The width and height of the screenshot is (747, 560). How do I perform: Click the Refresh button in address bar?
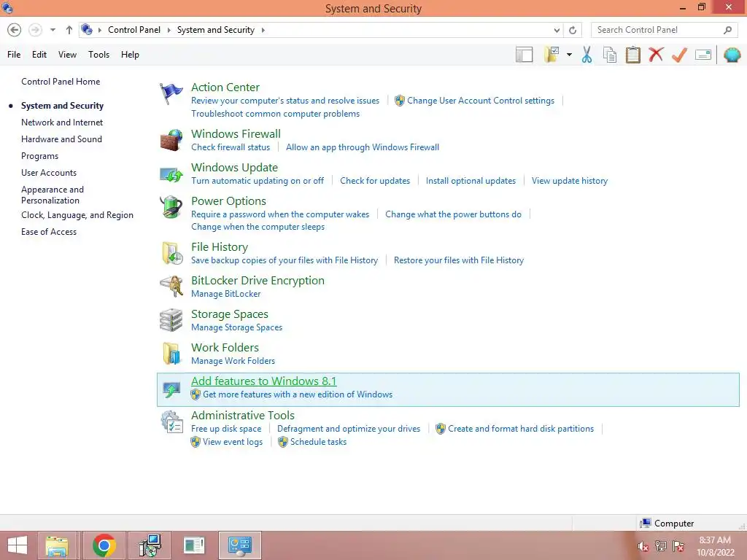[573, 30]
